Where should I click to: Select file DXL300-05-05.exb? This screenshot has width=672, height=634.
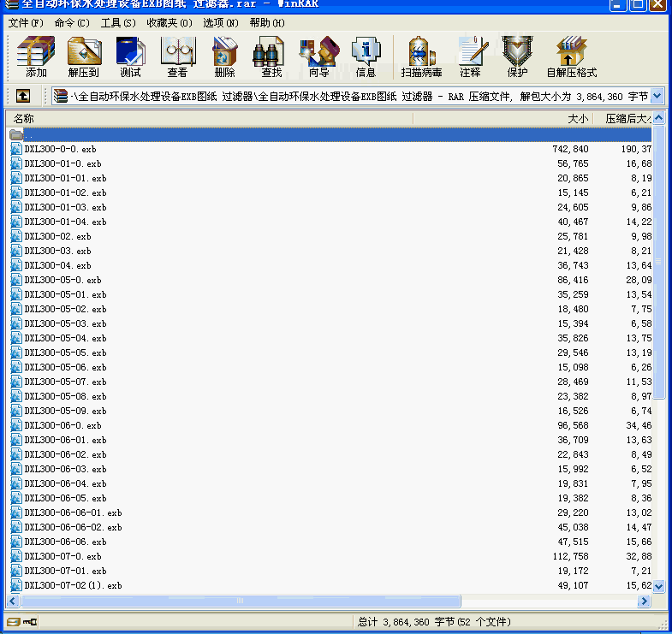tap(65, 353)
